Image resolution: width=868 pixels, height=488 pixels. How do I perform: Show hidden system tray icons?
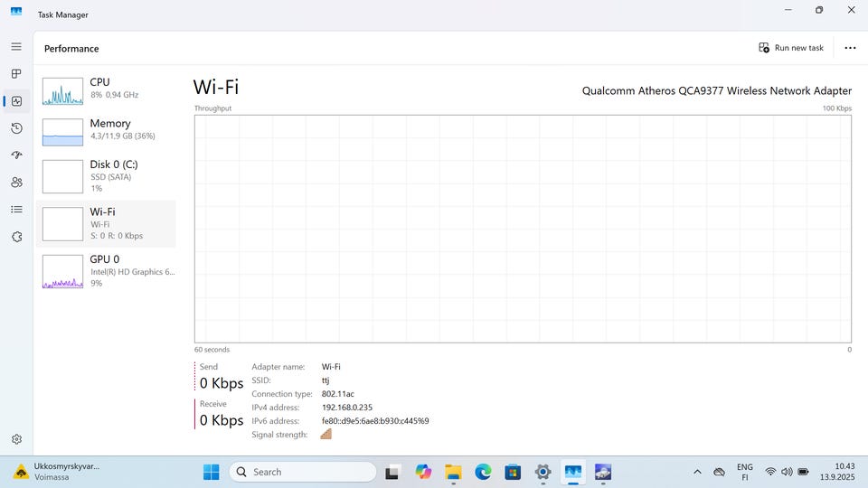(x=697, y=472)
